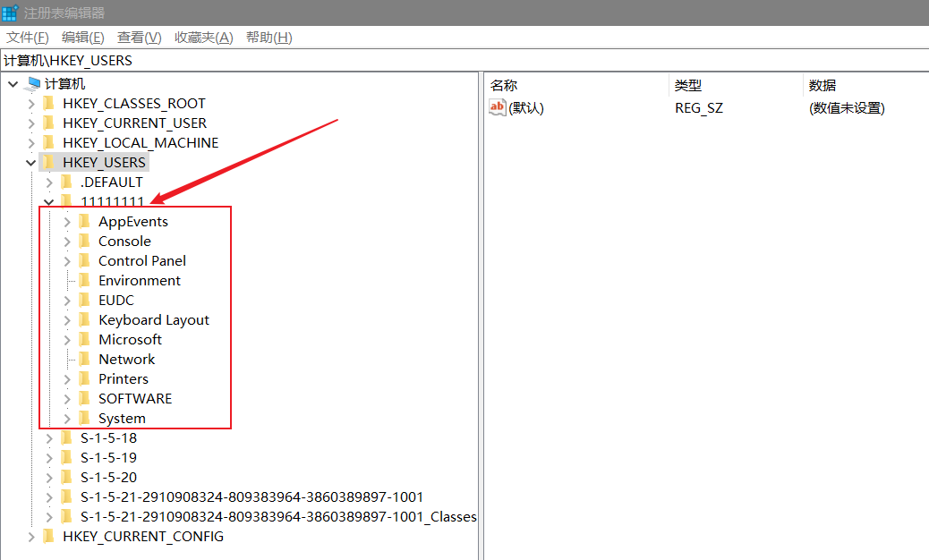This screenshot has height=560, width=929.
Task: Expand the AppEvents subkey
Action: click(x=67, y=222)
